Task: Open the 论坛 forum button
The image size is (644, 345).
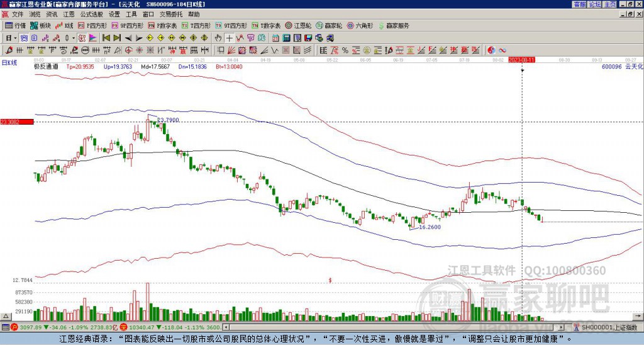Action: click(x=595, y=4)
